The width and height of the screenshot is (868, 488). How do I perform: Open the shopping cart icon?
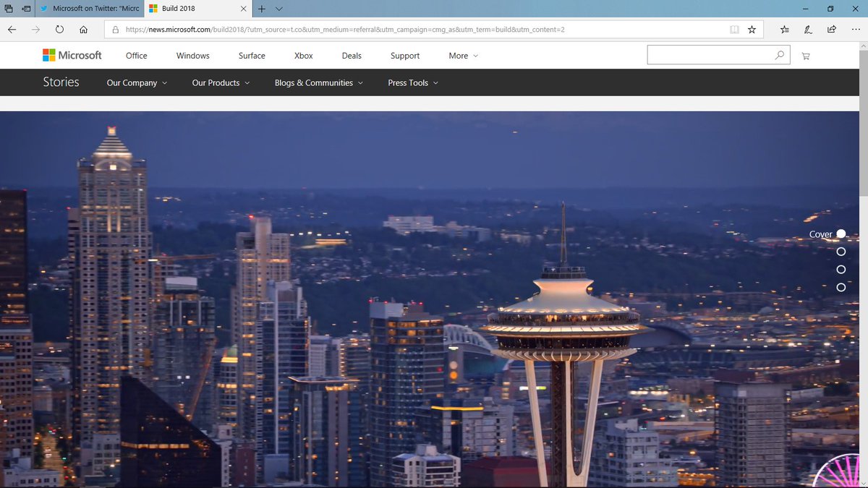tap(806, 56)
